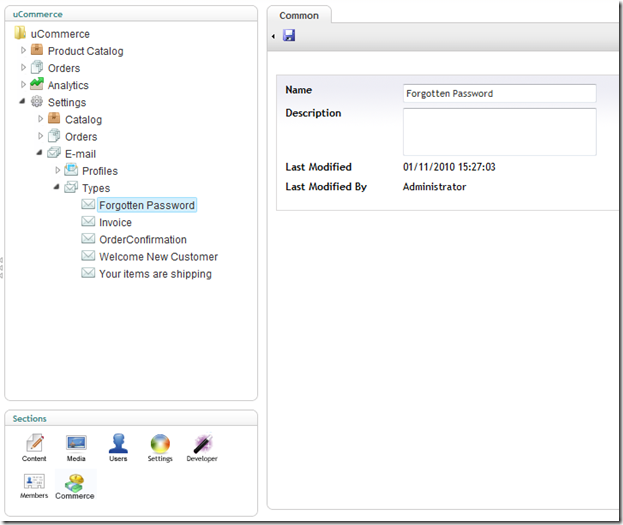The height and width of the screenshot is (525, 623).
Task: Click the Types envelope icon in tree
Action: (71, 187)
